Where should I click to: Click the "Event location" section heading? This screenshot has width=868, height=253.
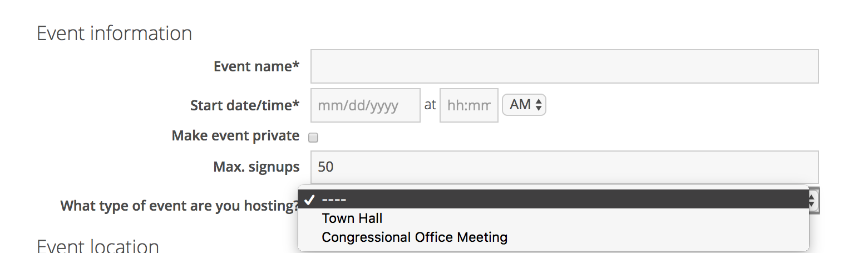click(x=98, y=246)
